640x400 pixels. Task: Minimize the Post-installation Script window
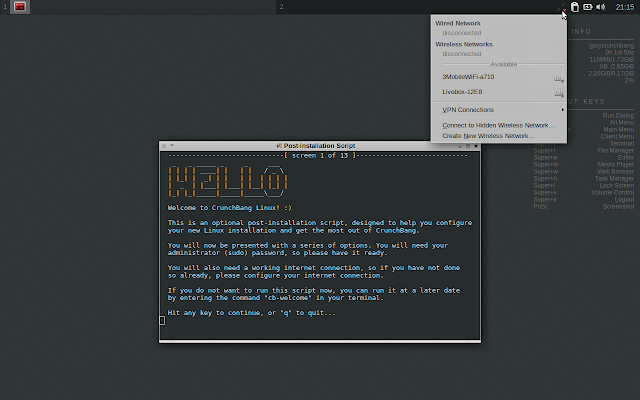[x=460, y=146]
